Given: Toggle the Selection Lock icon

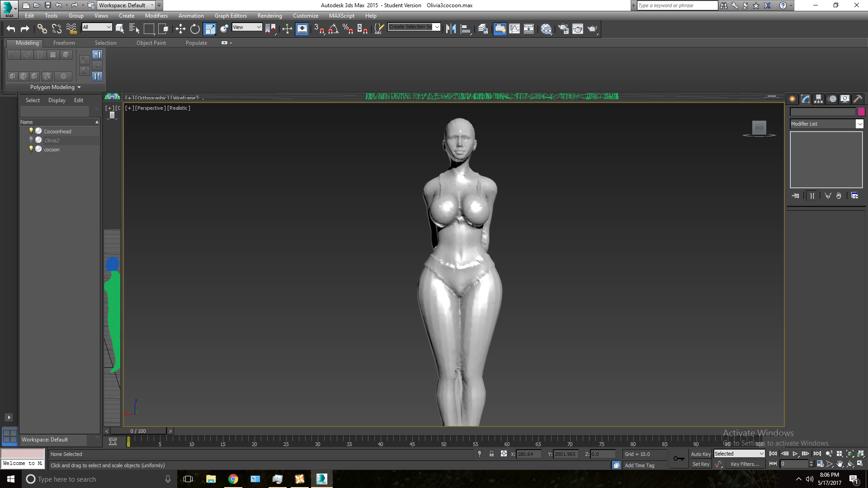Looking at the screenshot, I should click(x=491, y=454).
